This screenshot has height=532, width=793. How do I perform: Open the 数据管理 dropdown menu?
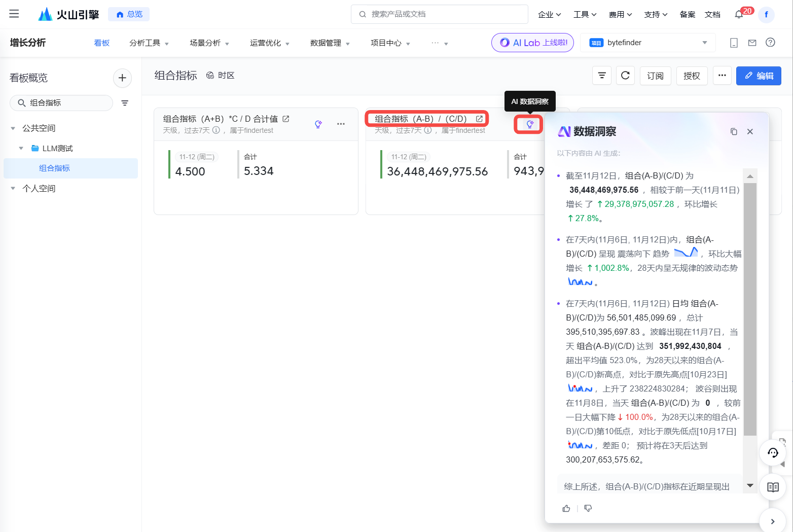click(x=330, y=43)
